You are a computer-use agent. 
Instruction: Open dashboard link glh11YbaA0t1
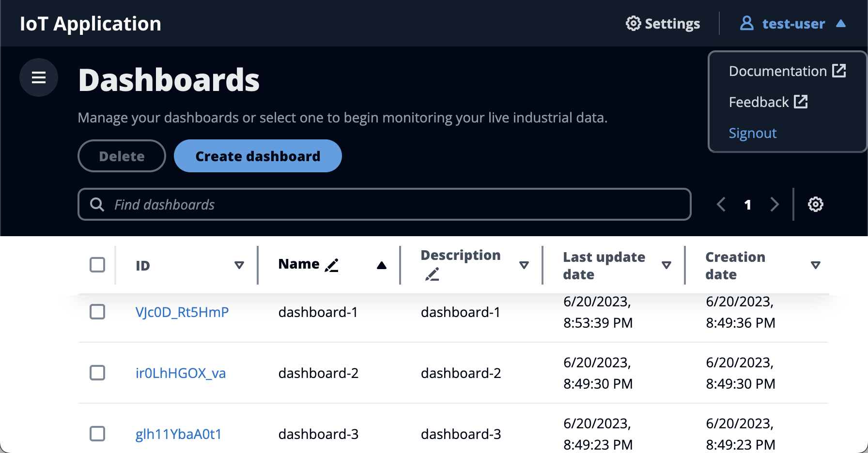(x=178, y=434)
